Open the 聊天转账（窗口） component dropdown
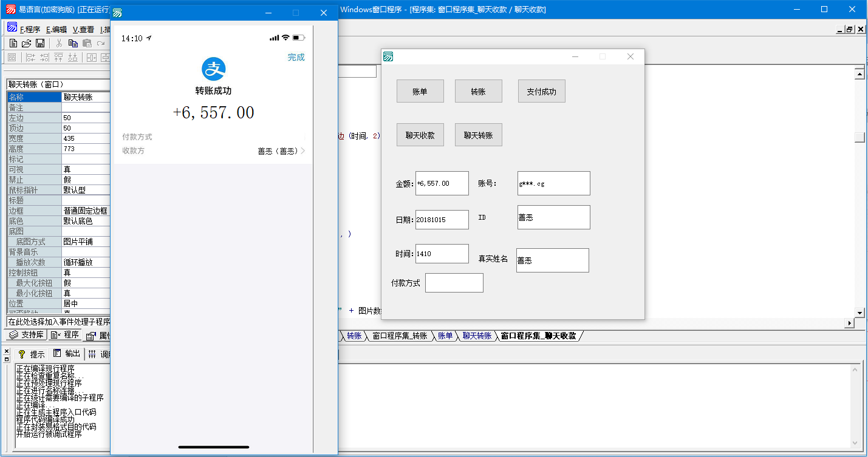 [58, 84]
